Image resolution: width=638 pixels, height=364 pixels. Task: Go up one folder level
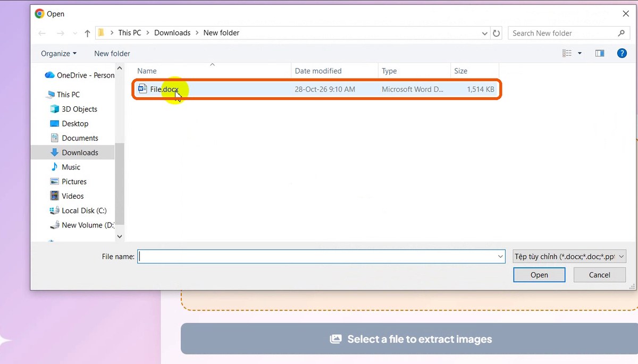[87, 33]
